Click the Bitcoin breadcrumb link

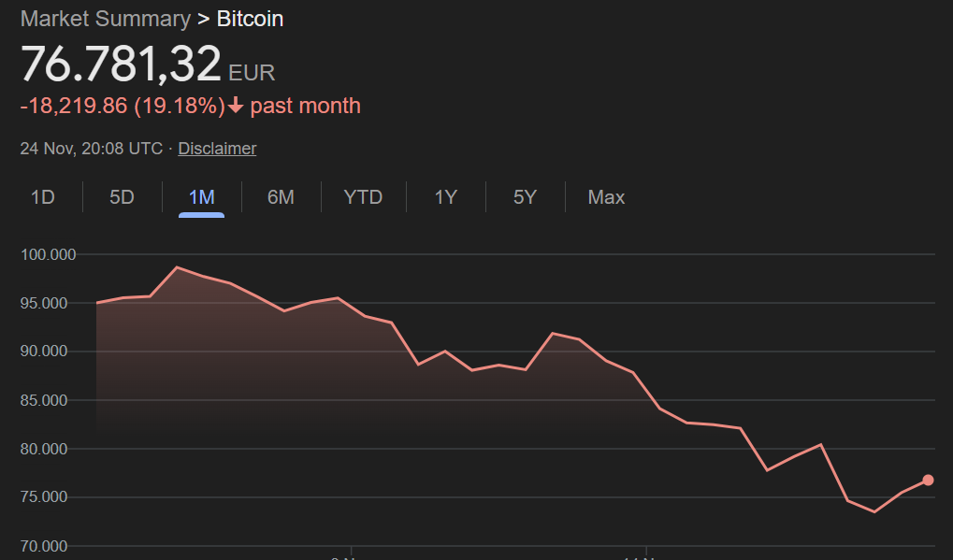249,19
